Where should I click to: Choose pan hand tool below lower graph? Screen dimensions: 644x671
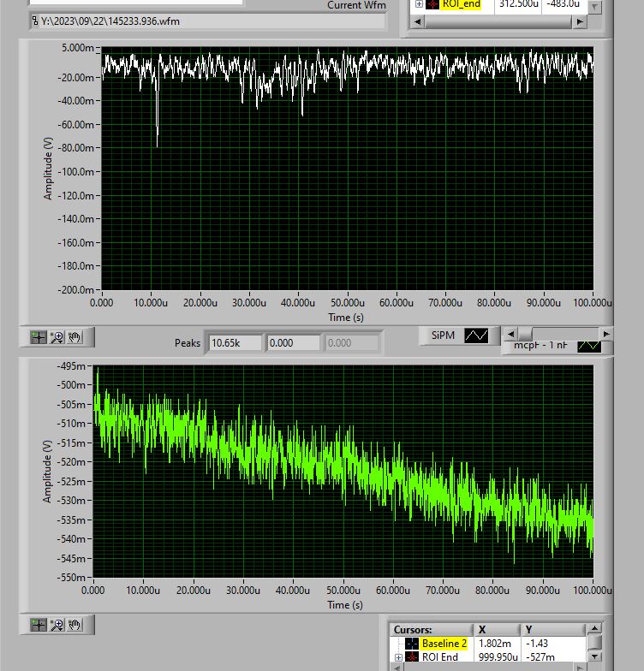[x=75, y=626]
